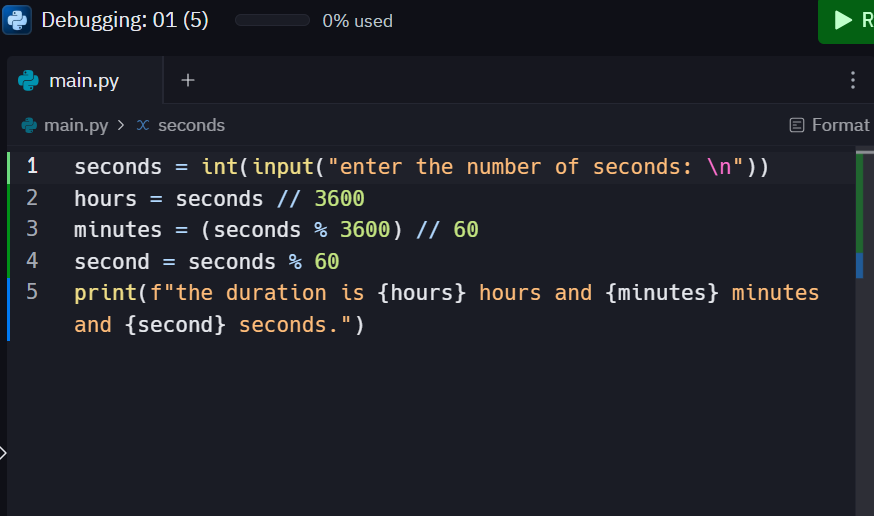The width and height of the screenshot is (874, 516).
Task: Click the 'input' function call in line 1
Action: 283,167
